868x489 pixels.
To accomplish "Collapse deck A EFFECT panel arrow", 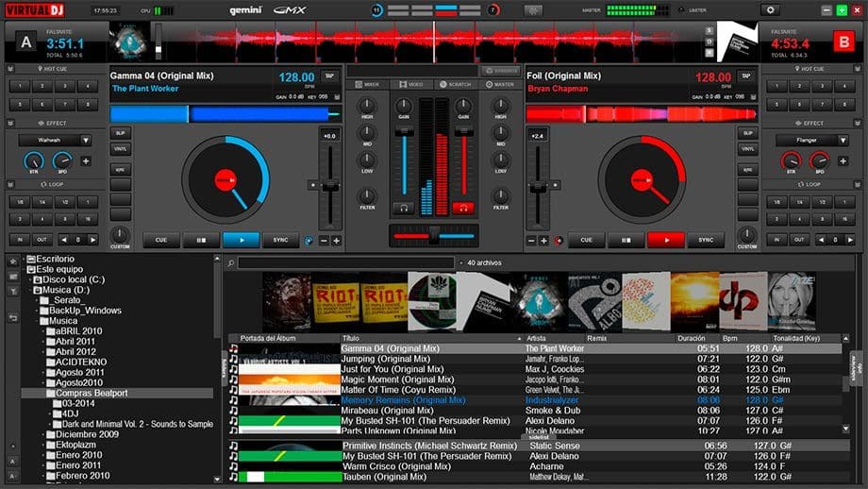I will [x=10, y=123].
